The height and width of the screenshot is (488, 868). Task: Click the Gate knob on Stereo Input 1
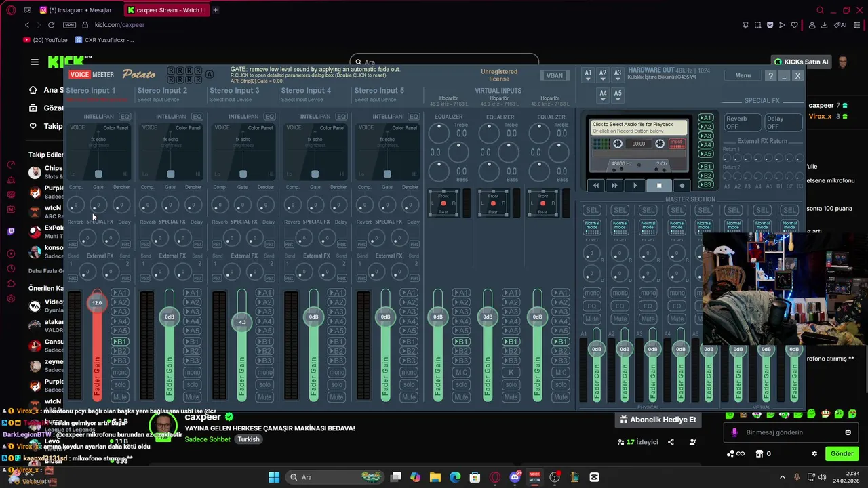tap(98, 205)
